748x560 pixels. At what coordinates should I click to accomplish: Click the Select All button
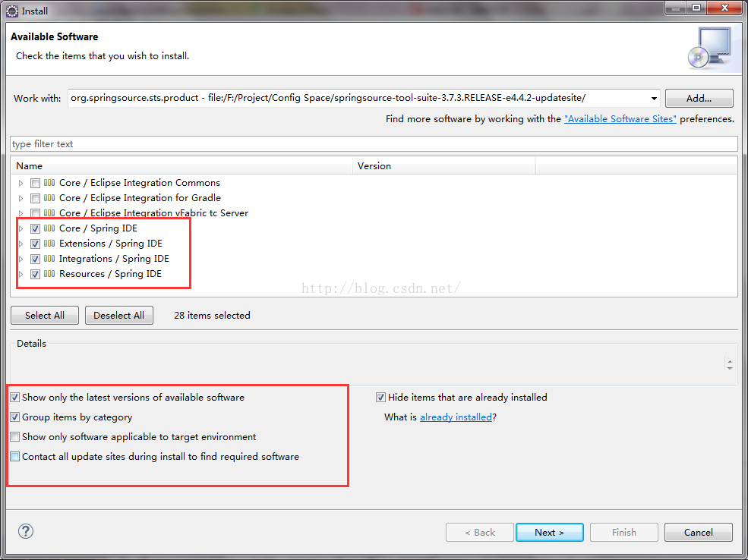pos(45,316)
